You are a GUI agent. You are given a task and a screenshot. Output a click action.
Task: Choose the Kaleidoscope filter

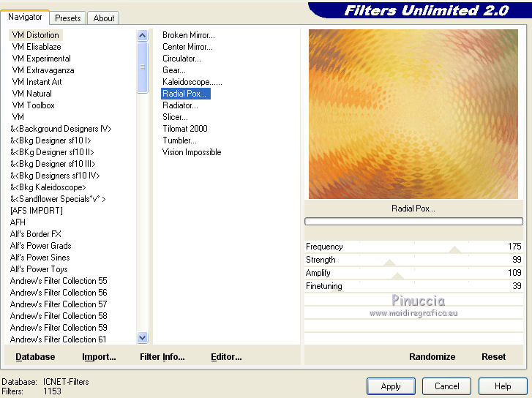pos(192,82)
